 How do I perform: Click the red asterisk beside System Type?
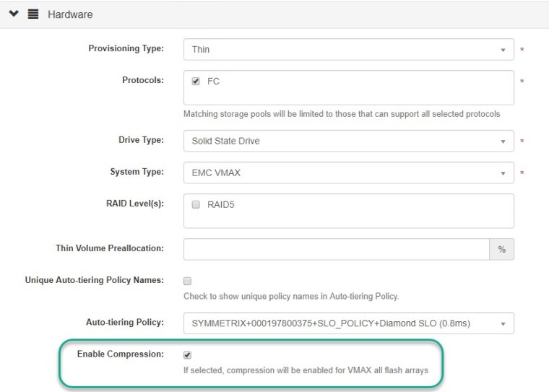click(x=522, y=173)
